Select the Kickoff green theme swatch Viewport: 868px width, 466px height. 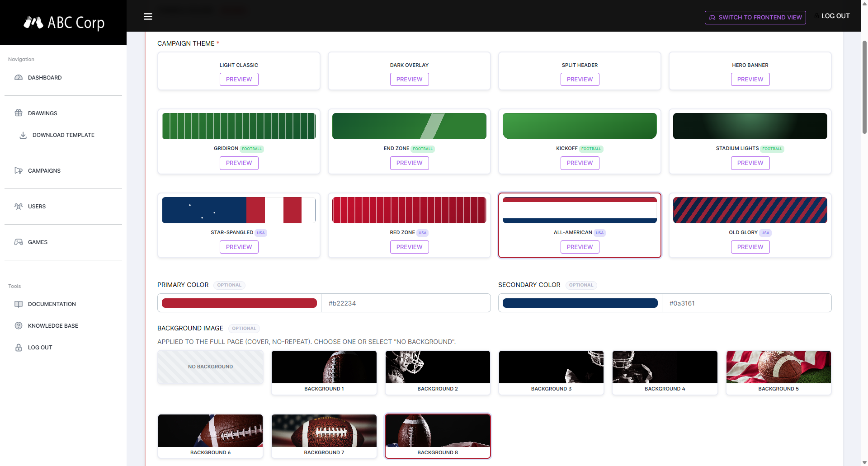tap(580, 126)
